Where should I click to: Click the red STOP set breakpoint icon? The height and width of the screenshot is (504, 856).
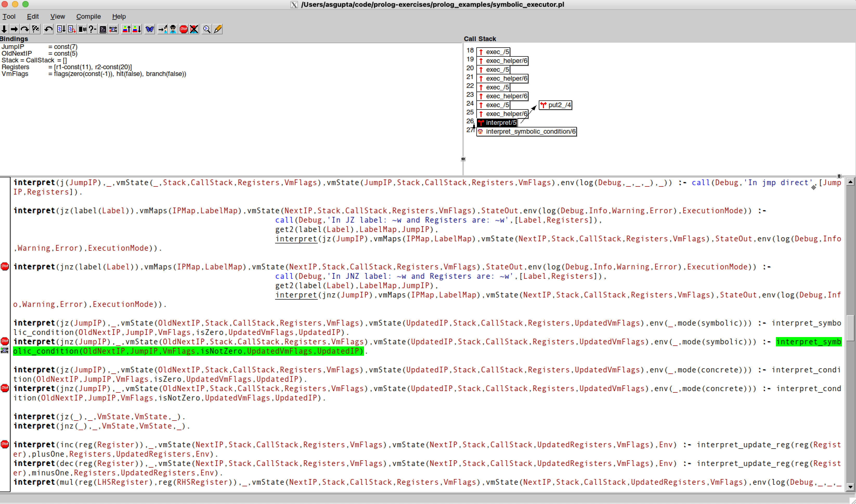183,29
